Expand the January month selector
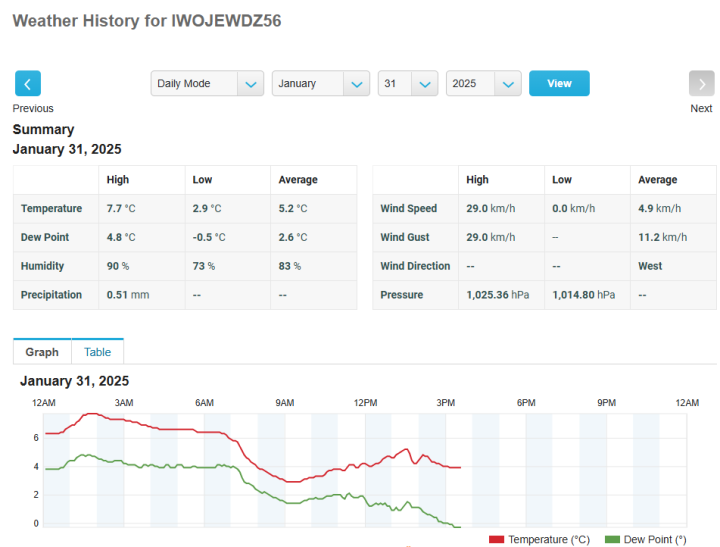This screenshot has height=547, width=720. [320, 84]
